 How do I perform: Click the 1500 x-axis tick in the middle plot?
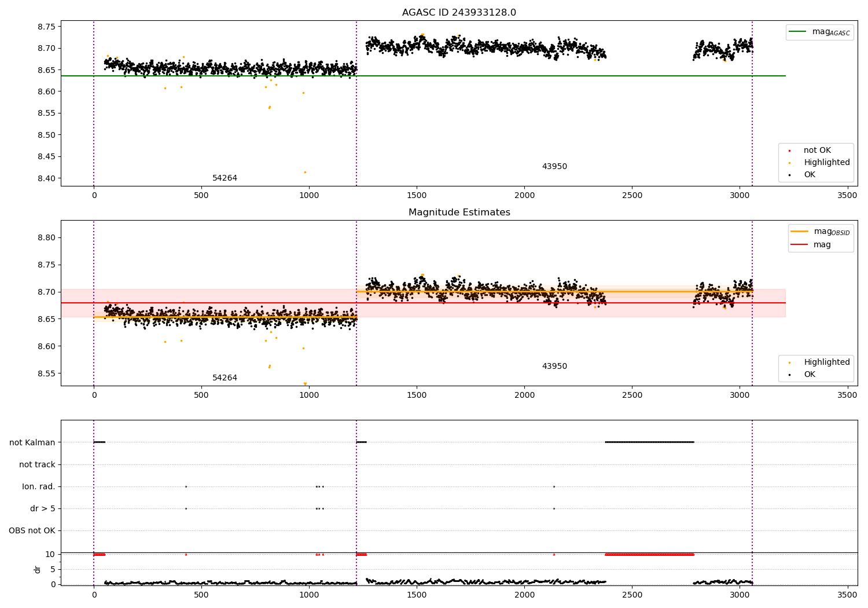click(417, 395)
